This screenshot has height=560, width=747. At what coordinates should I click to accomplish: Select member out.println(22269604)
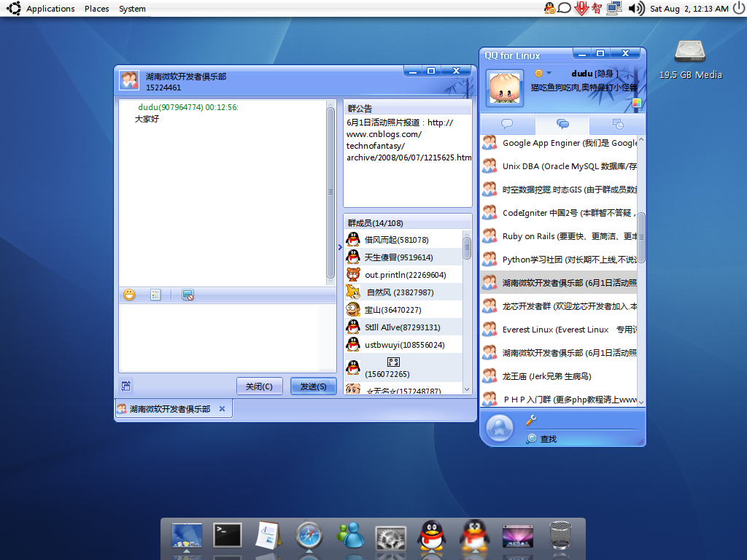(x=403, y=275)
